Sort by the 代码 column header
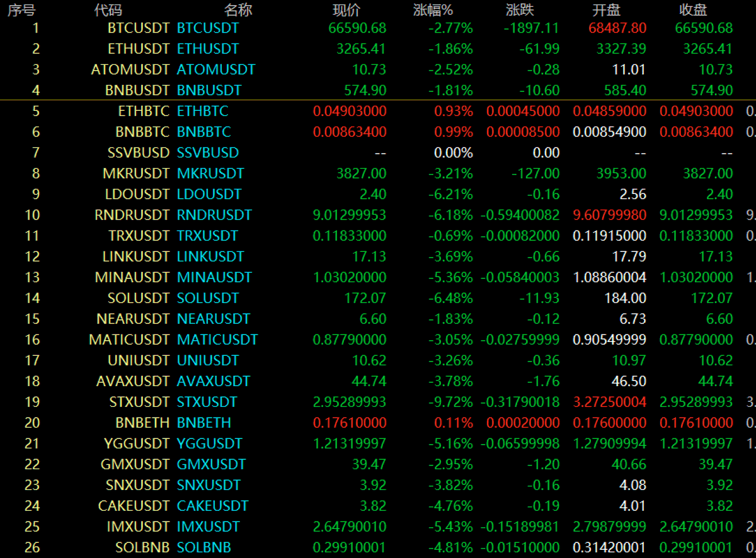This screenshot has width=756, height=558. point(108,10)
